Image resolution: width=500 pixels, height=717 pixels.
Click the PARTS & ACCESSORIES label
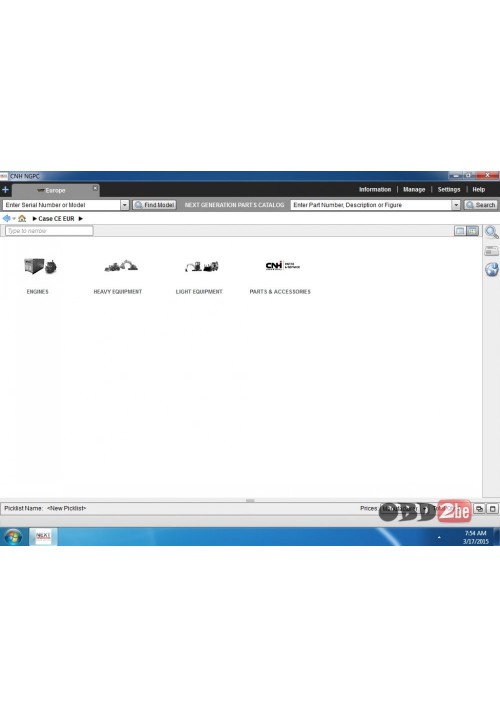[x=280, y=292]
